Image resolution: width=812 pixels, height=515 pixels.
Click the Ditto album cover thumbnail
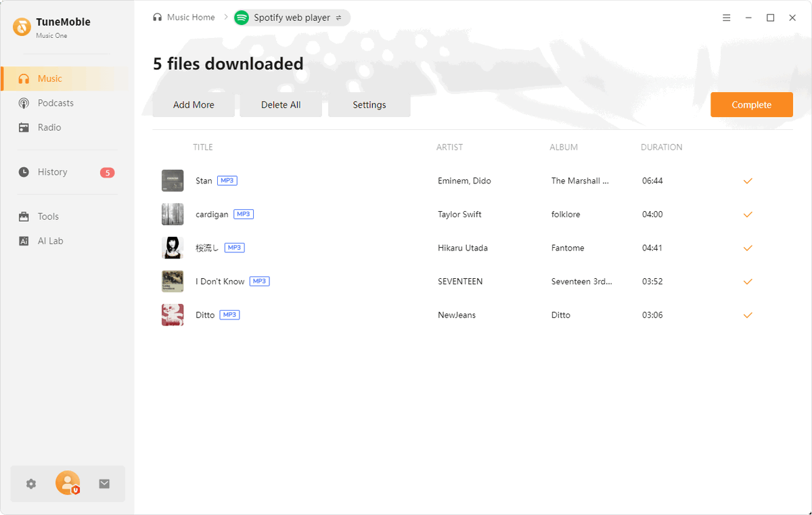(173, 315)
